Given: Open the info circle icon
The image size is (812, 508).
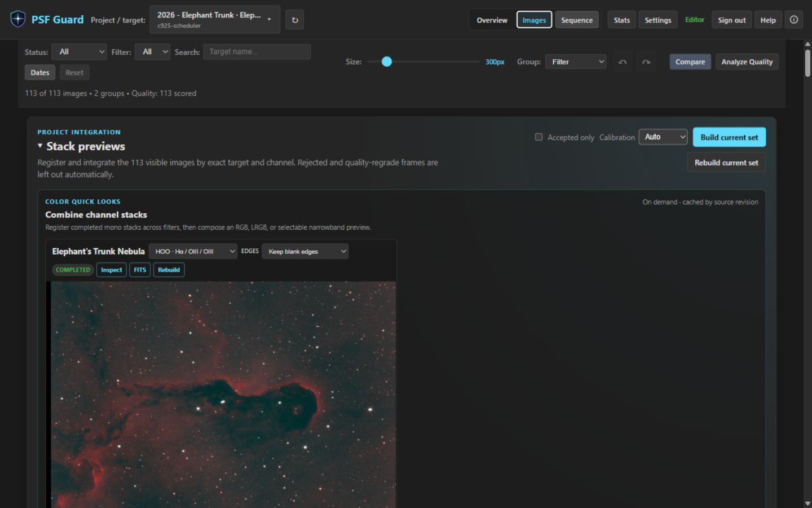Looking at the screenshot, I should coord(794,20).
